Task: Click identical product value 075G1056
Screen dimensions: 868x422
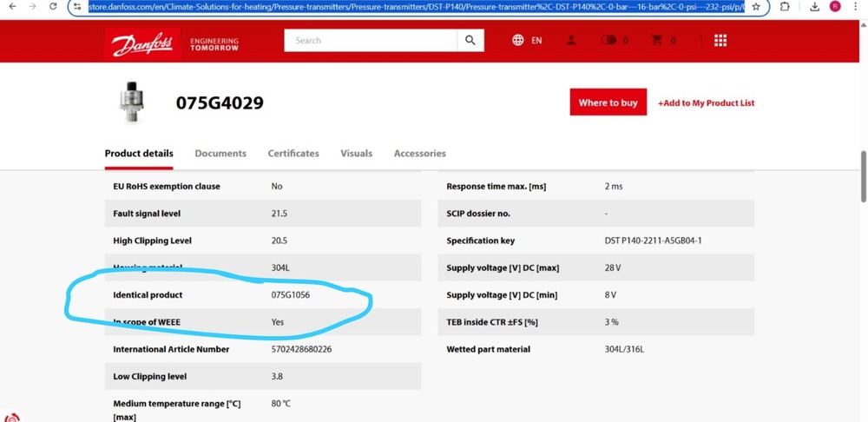Action: pos(291,295)
